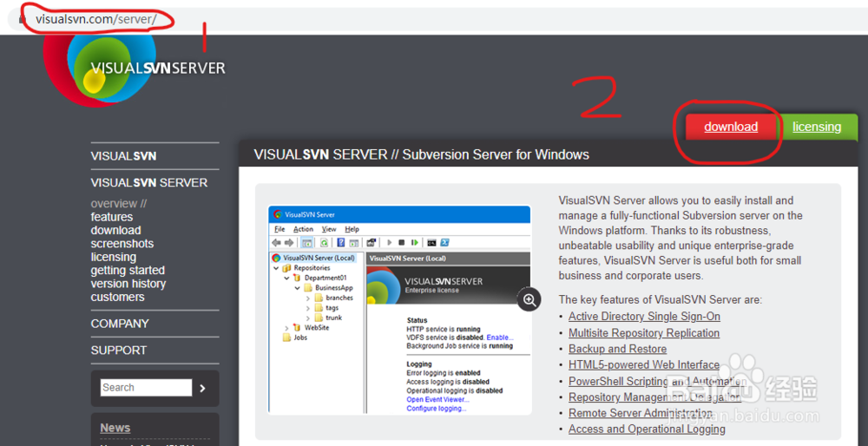Open Repository Management Delegation link

coord(654,397)
